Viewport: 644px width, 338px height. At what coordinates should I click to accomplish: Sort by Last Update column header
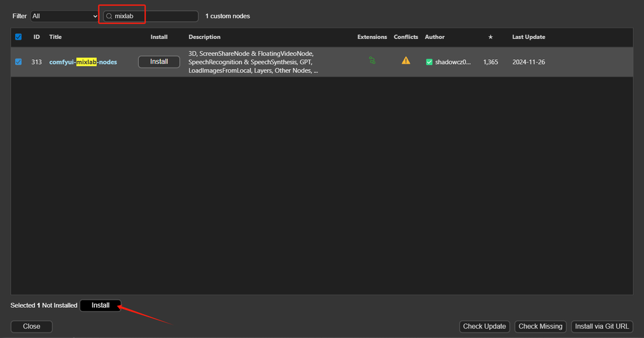click(x=528, y=37)
